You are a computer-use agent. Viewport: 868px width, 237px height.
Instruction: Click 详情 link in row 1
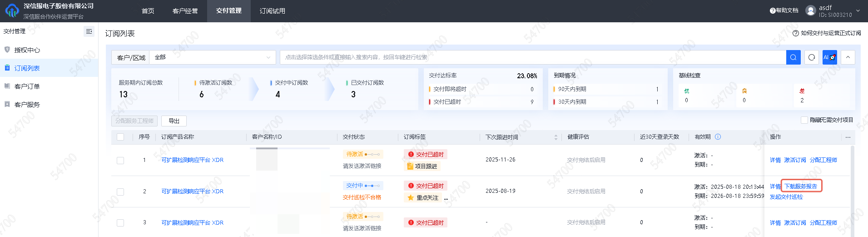(775, 160)
